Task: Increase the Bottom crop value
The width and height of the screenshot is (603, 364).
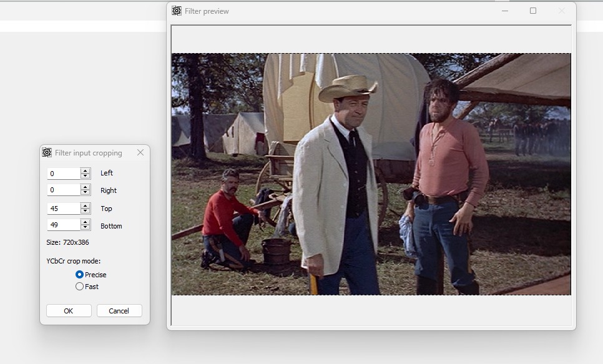Action: pos(86,222)
